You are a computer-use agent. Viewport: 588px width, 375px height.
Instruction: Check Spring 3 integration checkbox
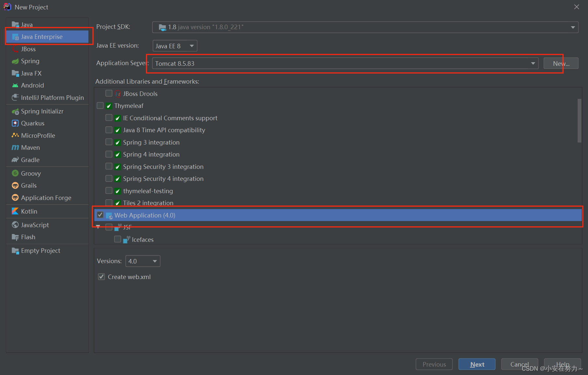click(x=109, y=142)
